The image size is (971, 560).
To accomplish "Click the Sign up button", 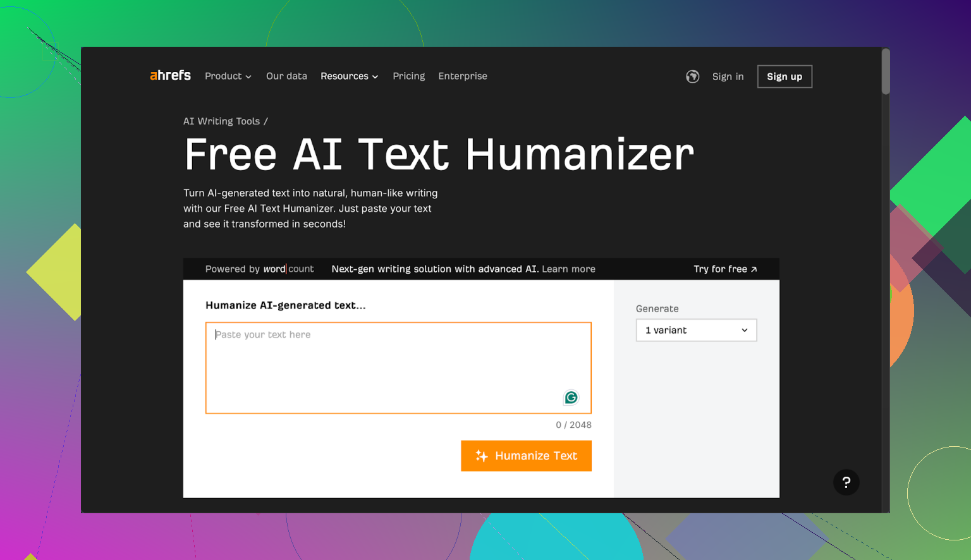I will click(785, 76).
